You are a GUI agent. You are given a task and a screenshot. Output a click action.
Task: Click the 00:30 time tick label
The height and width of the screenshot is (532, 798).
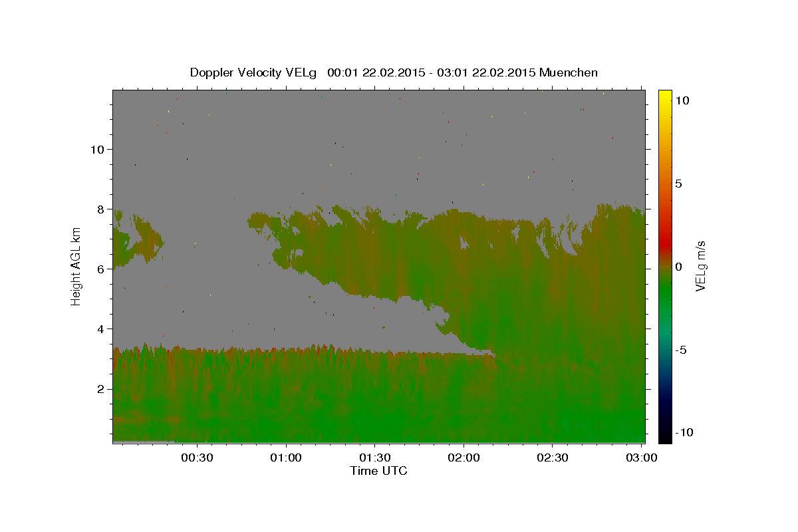(198, 458)
